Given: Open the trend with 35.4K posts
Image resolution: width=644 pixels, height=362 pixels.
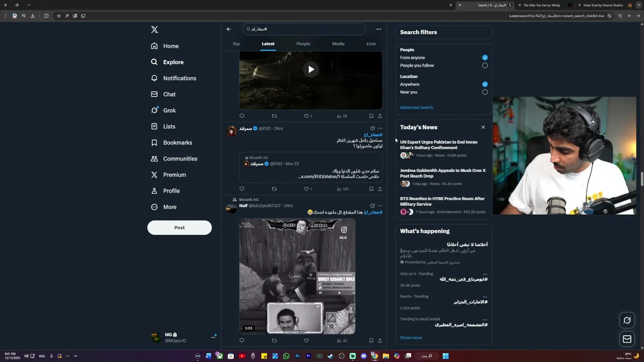Looking at the screenshot, I should [443, 280].
